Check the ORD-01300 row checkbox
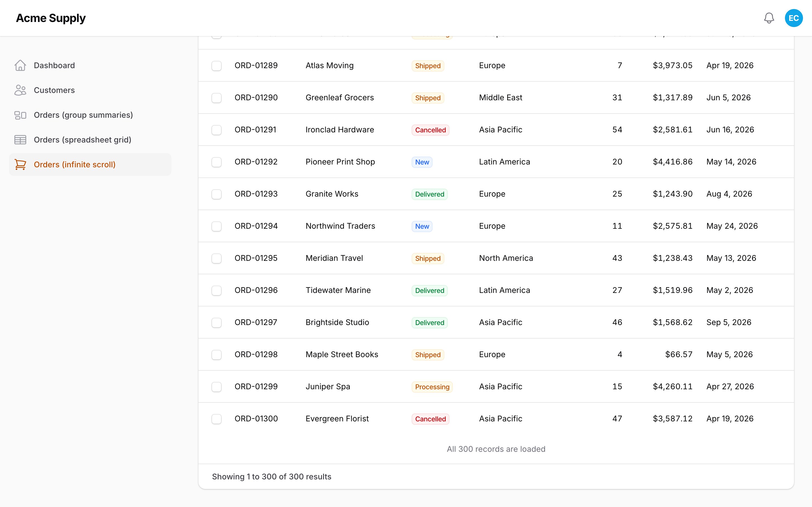 217,419
